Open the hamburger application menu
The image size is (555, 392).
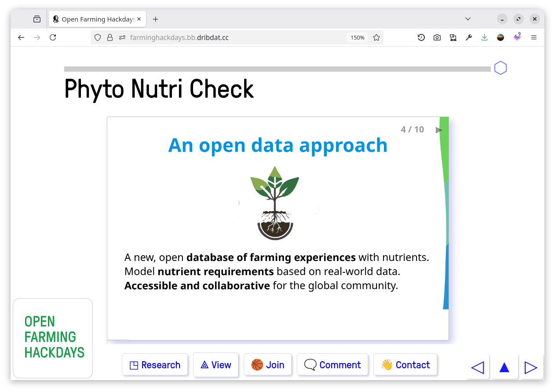tap(534, 37)
